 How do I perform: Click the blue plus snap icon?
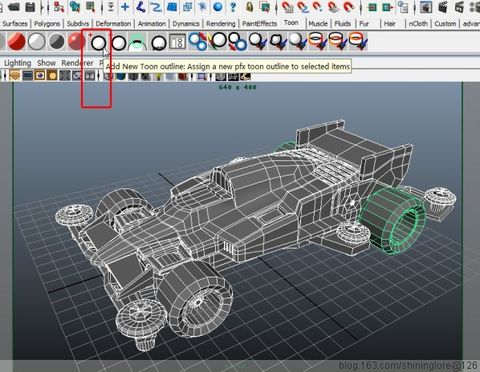125,6
